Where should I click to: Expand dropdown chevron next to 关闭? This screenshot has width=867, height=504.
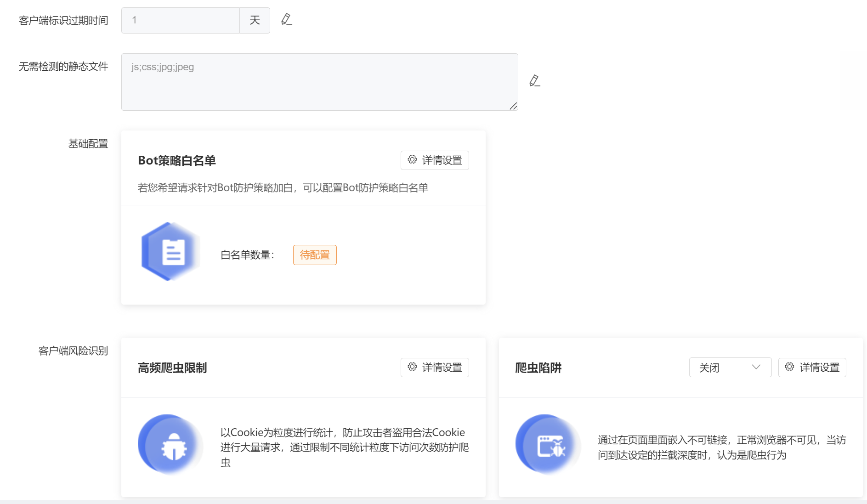click(x=756, y=367)
